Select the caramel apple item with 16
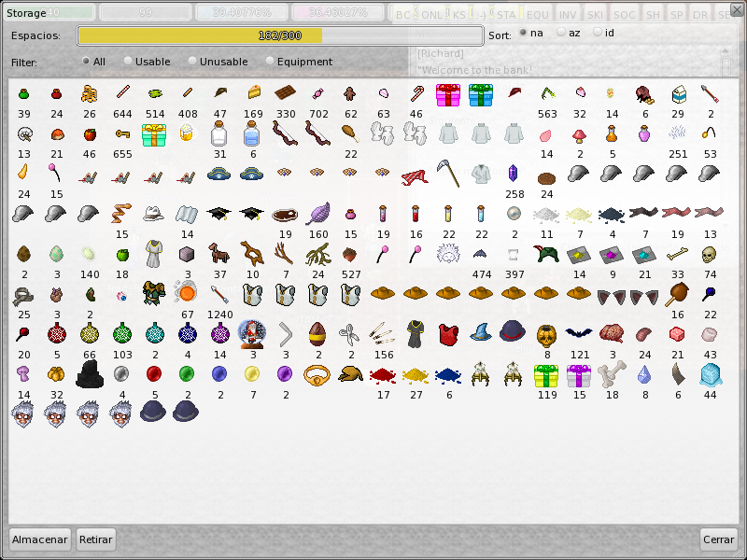 click(x=678, y=294)
